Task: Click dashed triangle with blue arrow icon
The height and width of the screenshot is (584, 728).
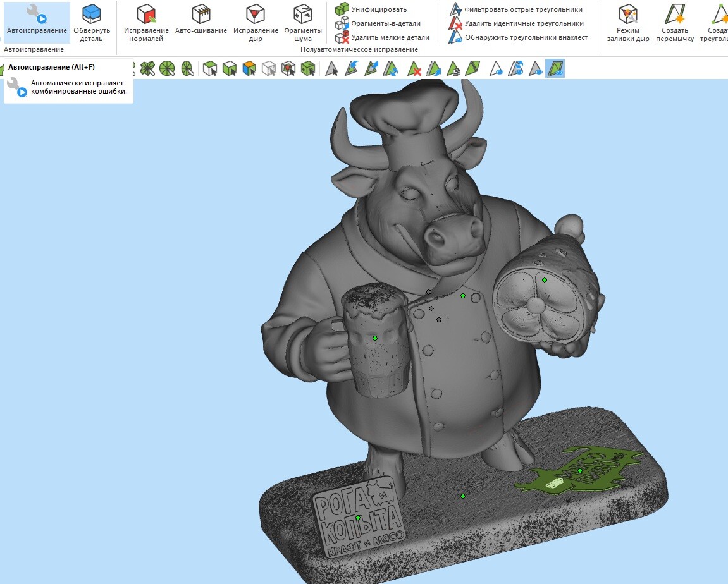Action: tap(434, 69)
